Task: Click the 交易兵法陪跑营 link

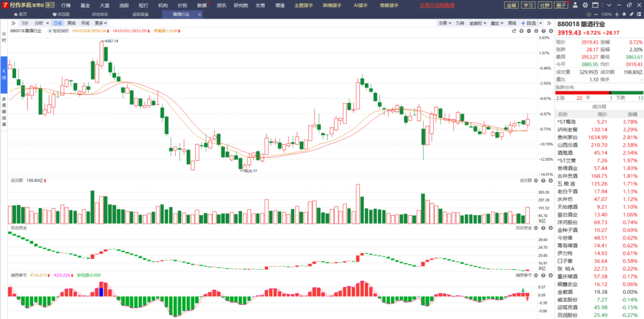Action: [437, 5]
